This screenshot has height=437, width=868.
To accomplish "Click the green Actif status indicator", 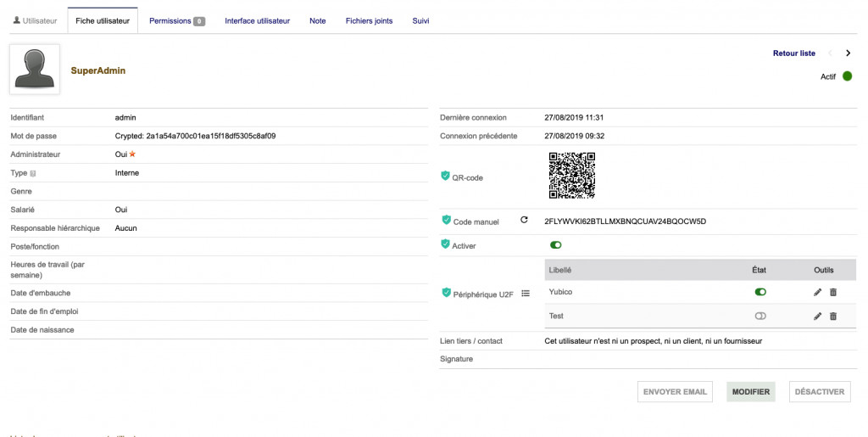I will coord(847,76).
